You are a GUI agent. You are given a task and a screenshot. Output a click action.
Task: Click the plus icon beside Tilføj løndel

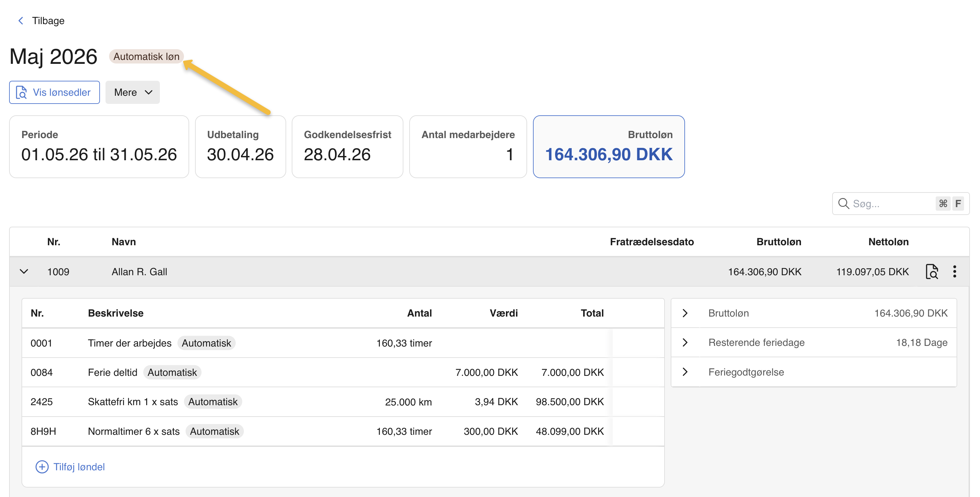[42, 467]
